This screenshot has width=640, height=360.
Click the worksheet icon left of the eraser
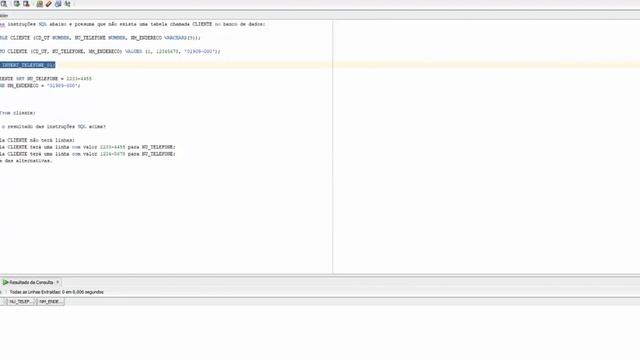(40, 4)
